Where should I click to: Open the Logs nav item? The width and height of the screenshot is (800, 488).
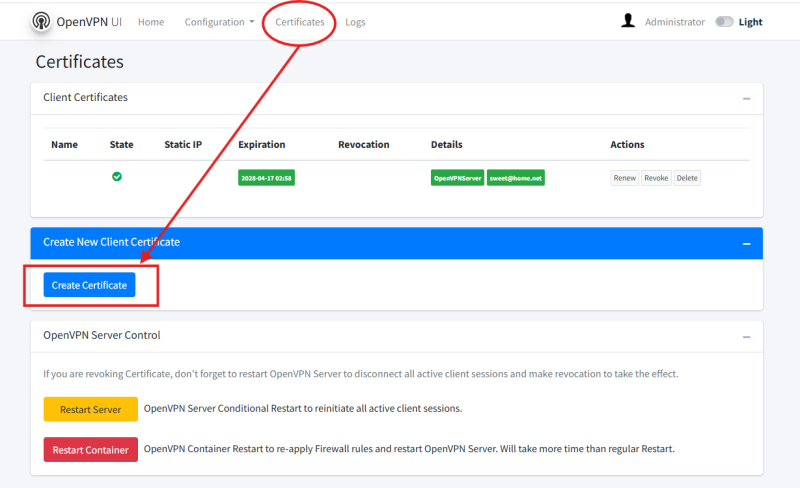point(355,22)
